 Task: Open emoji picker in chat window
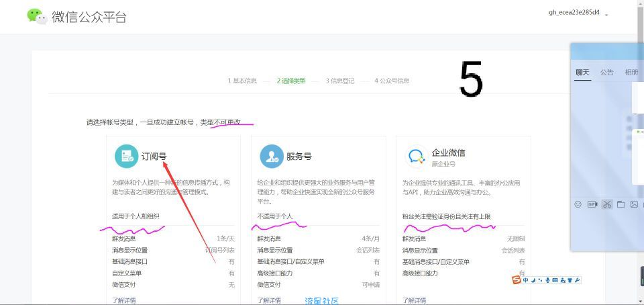[x=578, y=204]
